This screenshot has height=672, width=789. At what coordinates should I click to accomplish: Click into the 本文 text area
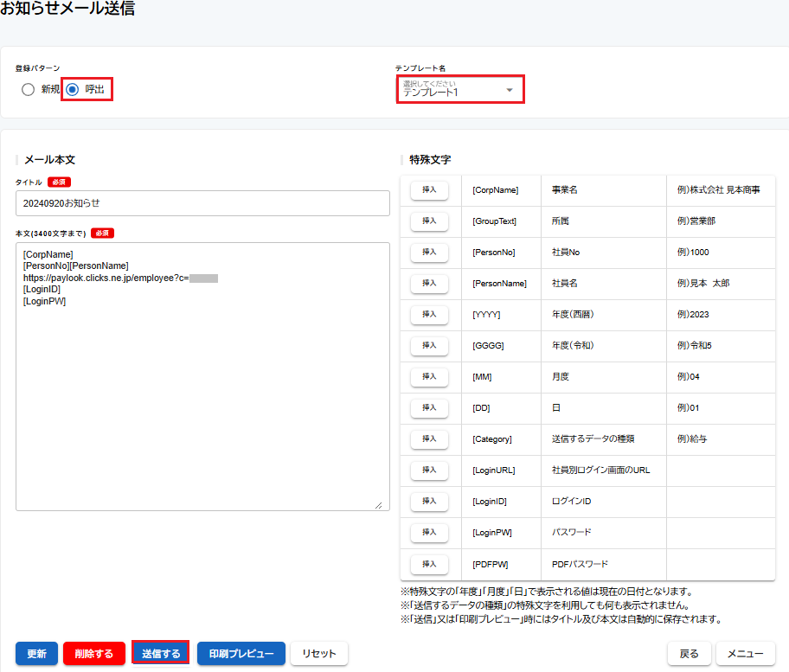click(202, 377)
